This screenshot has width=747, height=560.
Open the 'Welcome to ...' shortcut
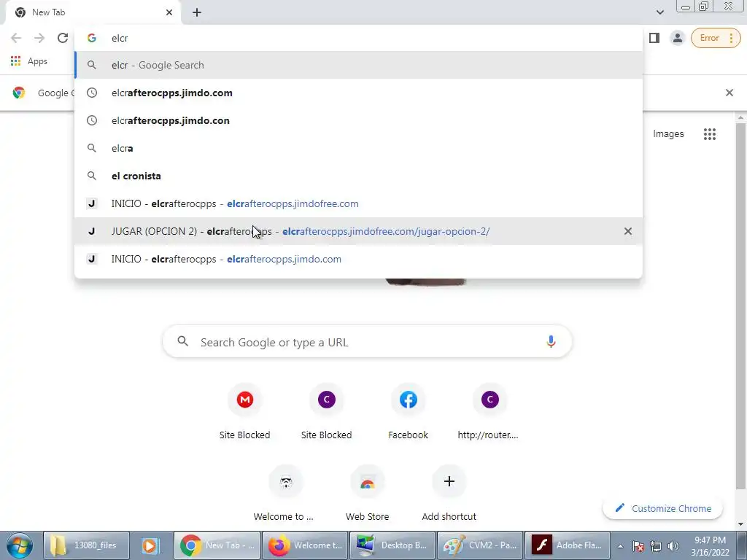(x=285, y=495)
